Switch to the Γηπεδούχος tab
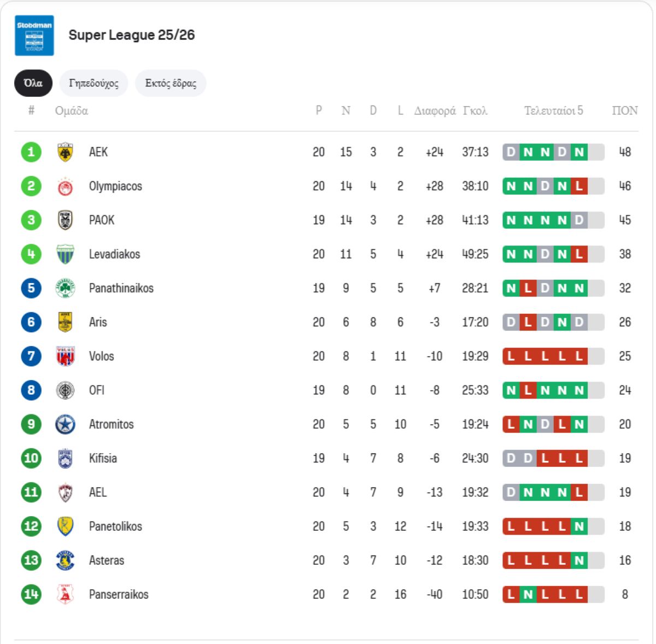 coord(93,83)
